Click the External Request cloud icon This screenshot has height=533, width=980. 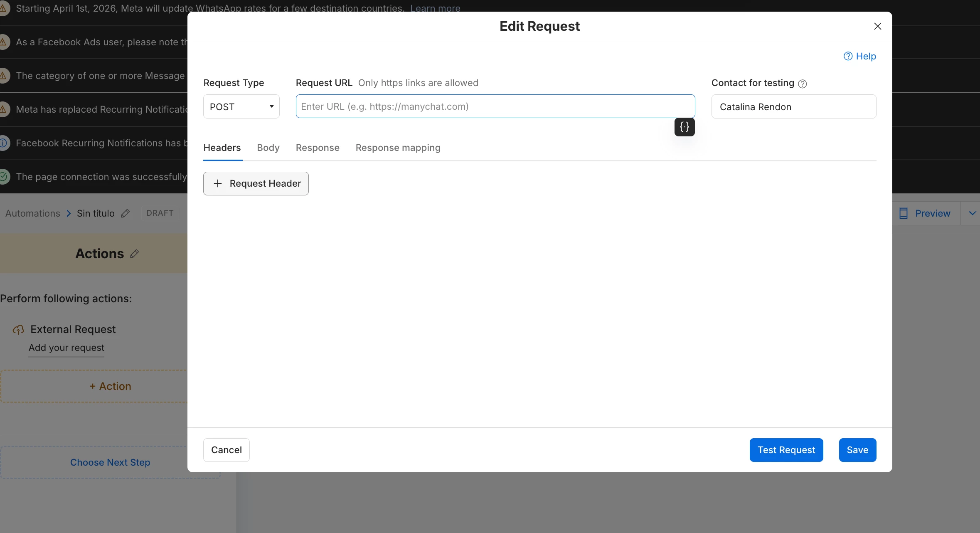[18, 330]
